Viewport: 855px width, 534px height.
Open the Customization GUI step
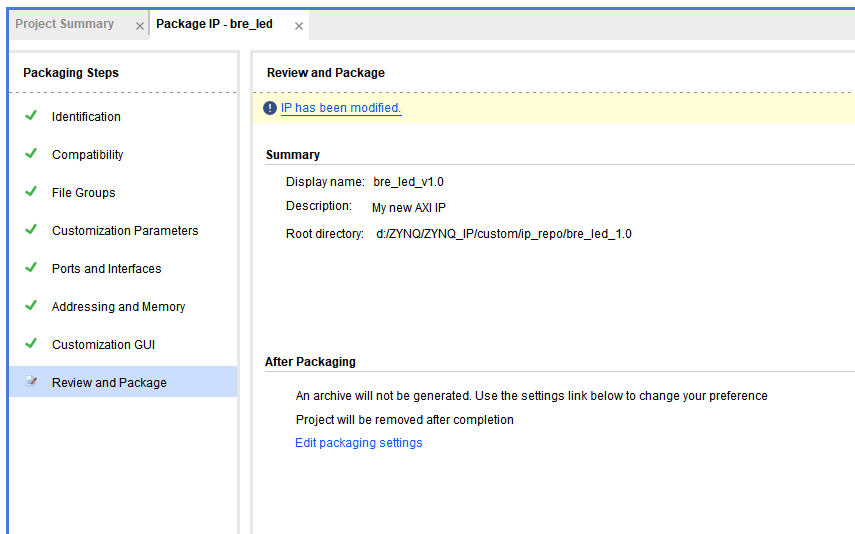(103, 345)
